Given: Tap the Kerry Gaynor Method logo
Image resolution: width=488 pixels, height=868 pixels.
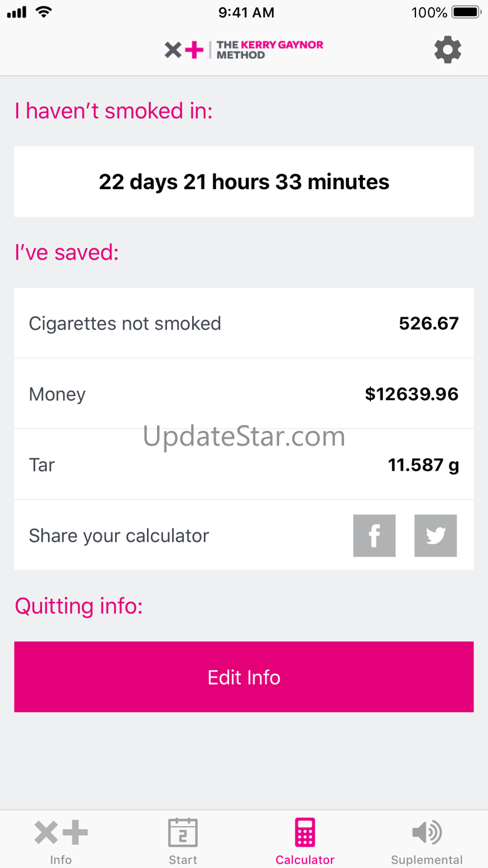Looking at the screenshot, I should (244, 50).
